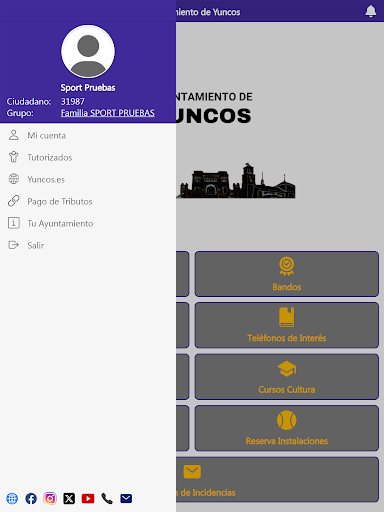Click the Sport Pruebas user name
Viewport: 384px width, 512px height.
tap(88, 88)
